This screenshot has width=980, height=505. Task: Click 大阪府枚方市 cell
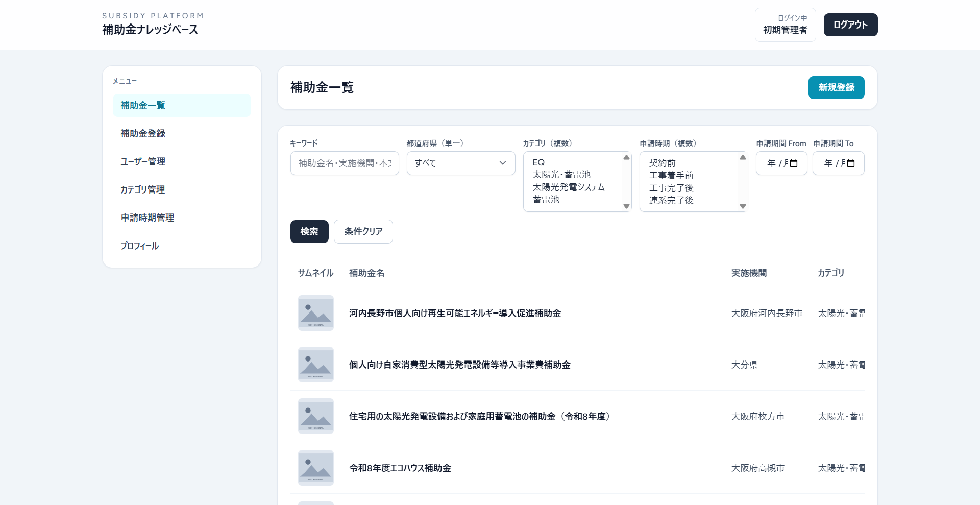(x=758, y=416)
